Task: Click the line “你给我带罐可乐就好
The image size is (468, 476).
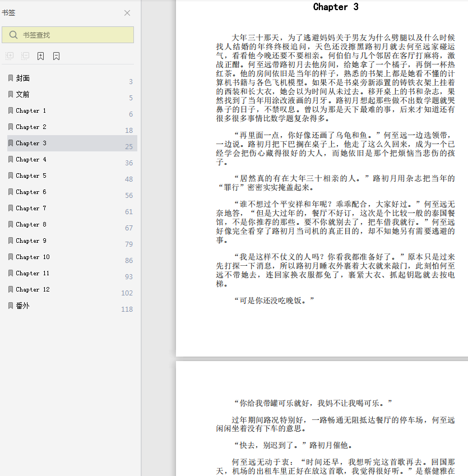Action: coord(313,403)
